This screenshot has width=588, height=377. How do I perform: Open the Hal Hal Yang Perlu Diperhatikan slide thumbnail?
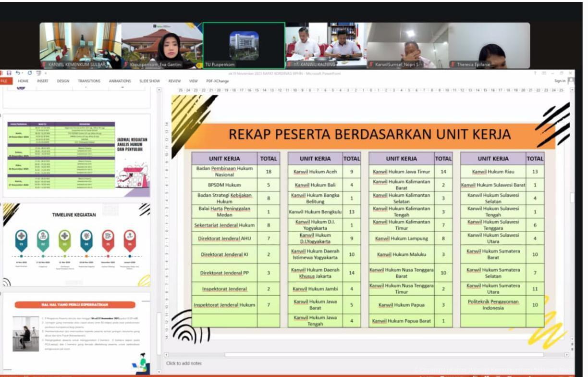click(78, 331)
